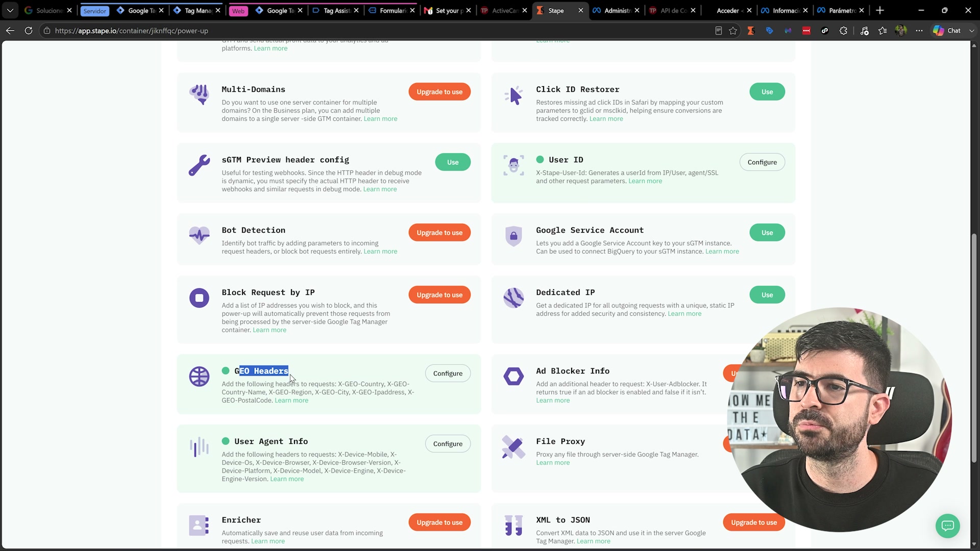
Task: Click the Google Service Account shield icon
Action: (513, 236)
